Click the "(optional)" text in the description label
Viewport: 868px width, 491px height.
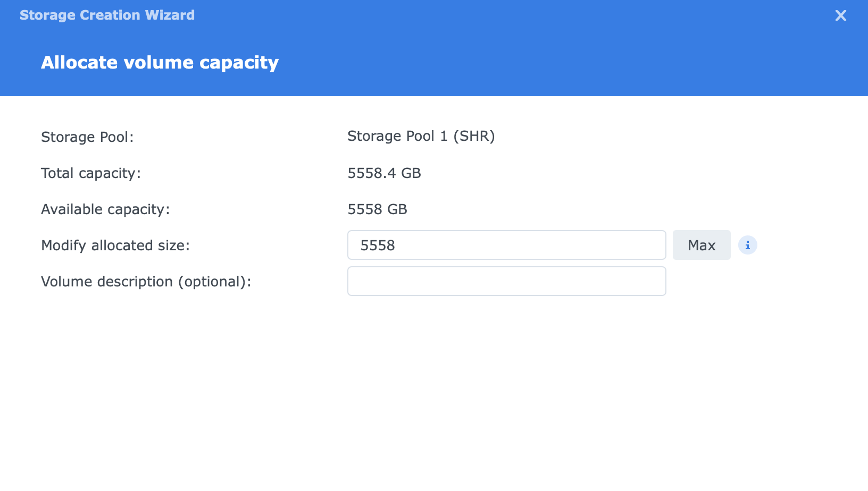[212, 282]
